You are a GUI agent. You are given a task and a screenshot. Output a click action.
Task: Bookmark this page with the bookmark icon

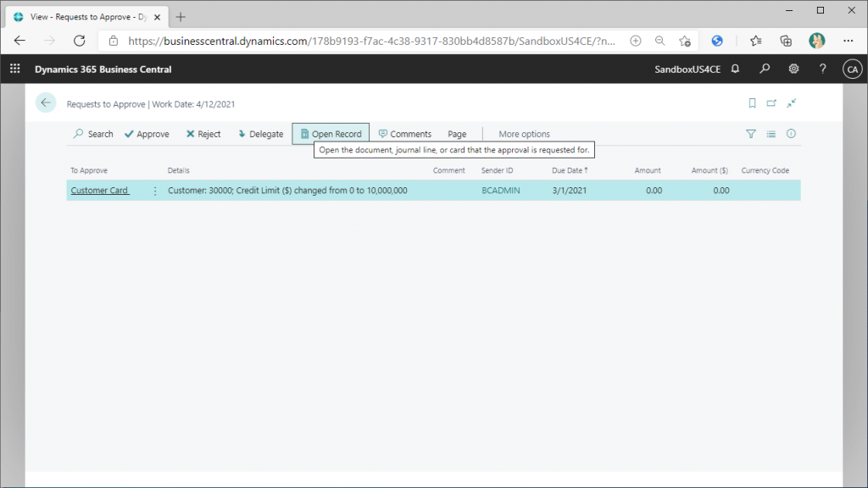(752, 103)
